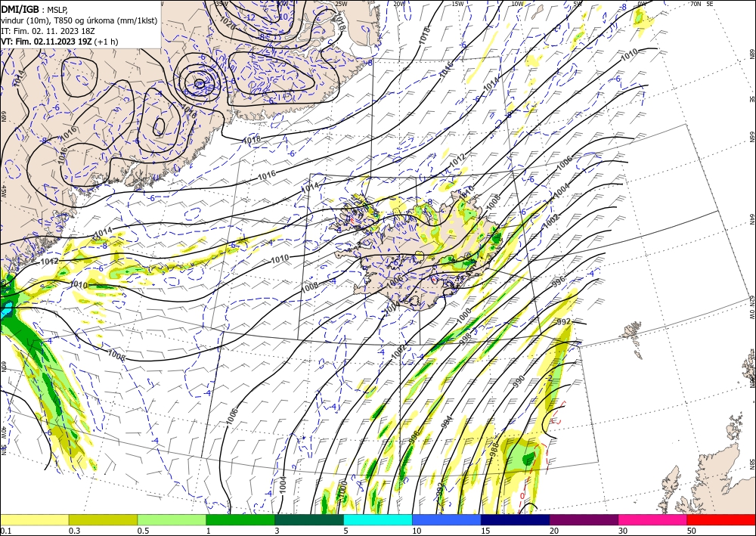756x536 pixels.
Task: Click legend value 30 below the color bar
Action: pyautogui.click(x=623, y=531)
